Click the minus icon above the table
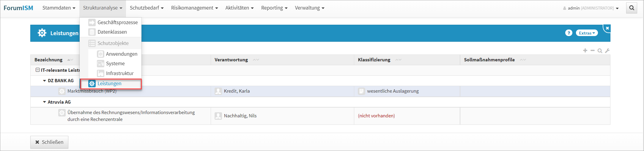The width and height of the screenshot is (644, 151). (592, 51)
